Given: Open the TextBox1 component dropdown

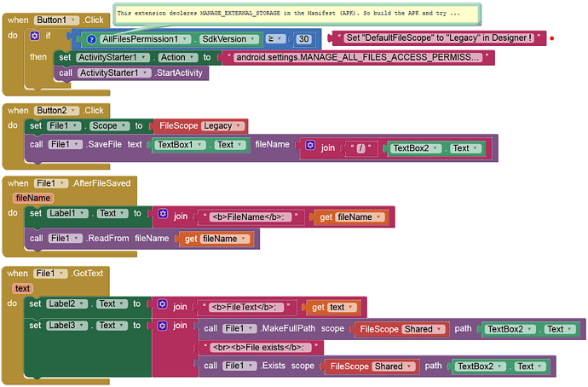Looking at the screenshot, I should coord(180,145).
